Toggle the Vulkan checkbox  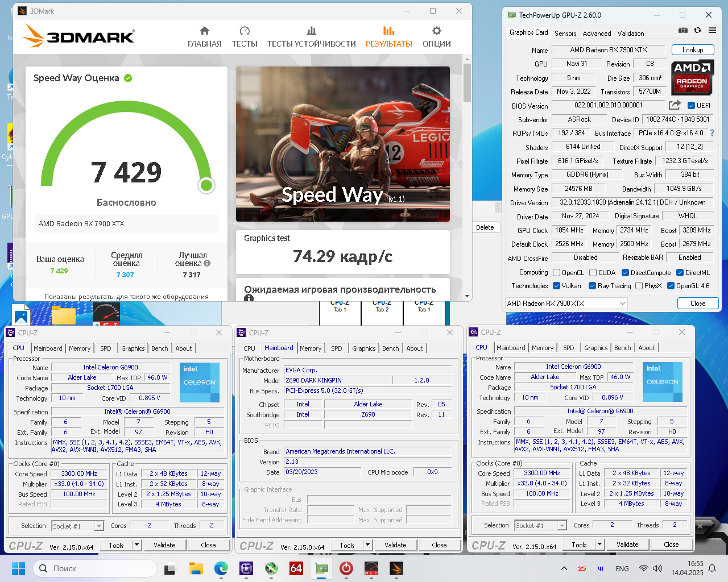pyautogui.click(x=557, y=286)
